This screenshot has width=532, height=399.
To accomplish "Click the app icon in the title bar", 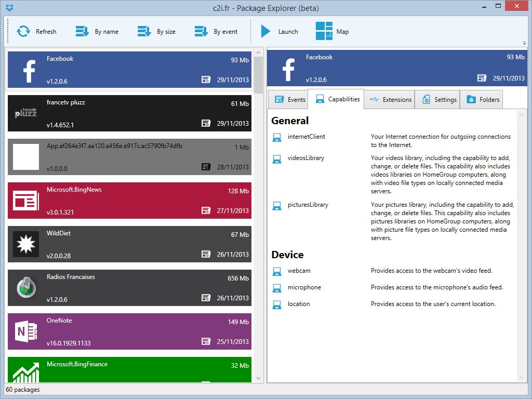I will coord(9,7).
